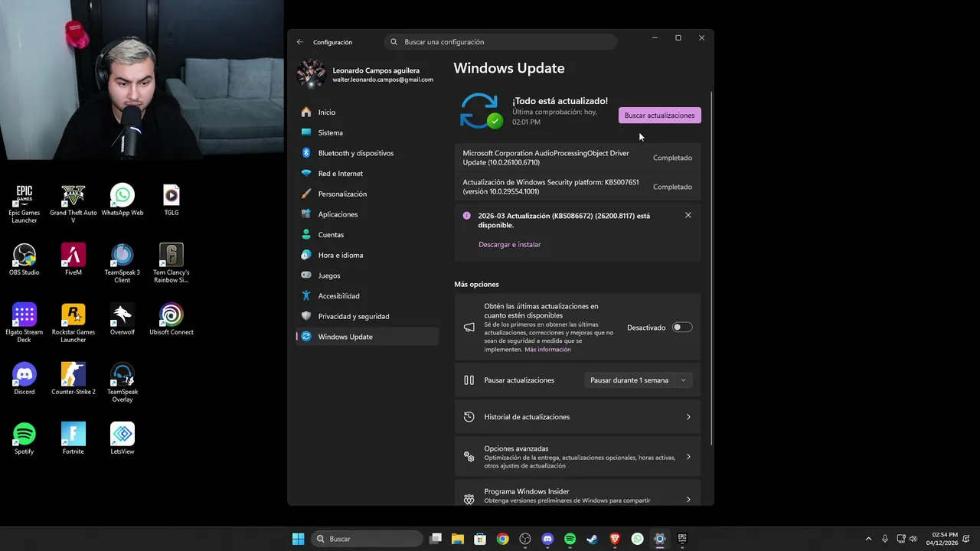Viewport: 980px width, 551px height.
Task: Click the back arrow in Configuración
Action: [300, 42]
